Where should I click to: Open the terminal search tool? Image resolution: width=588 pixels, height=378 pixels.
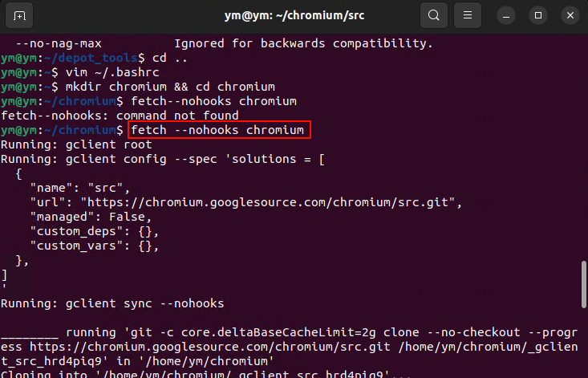(434, 15)
